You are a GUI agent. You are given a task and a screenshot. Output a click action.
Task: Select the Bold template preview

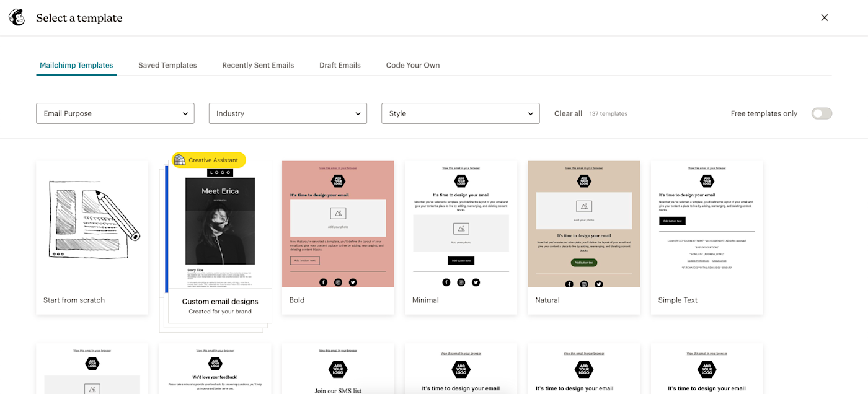coord(338,224)
